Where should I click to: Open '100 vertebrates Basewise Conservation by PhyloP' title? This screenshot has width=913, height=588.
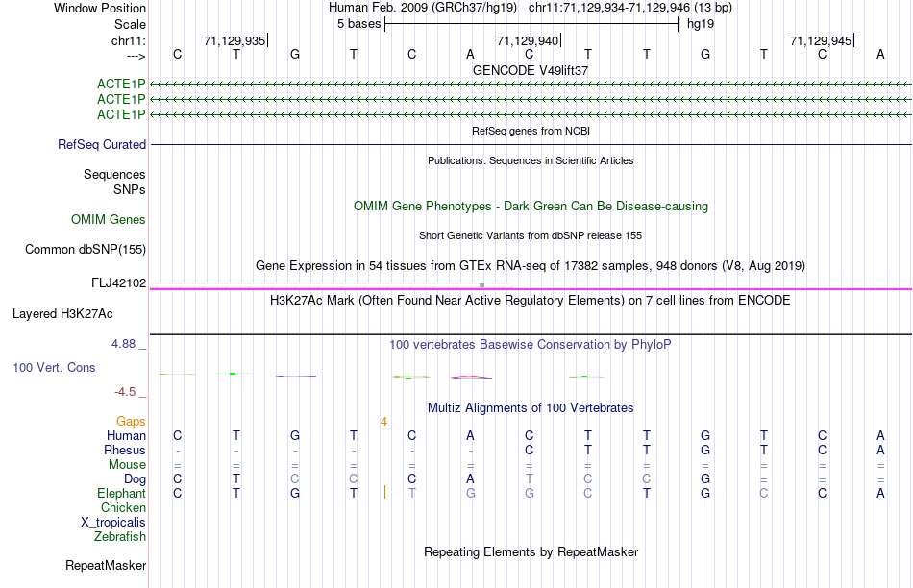(531, 345)
